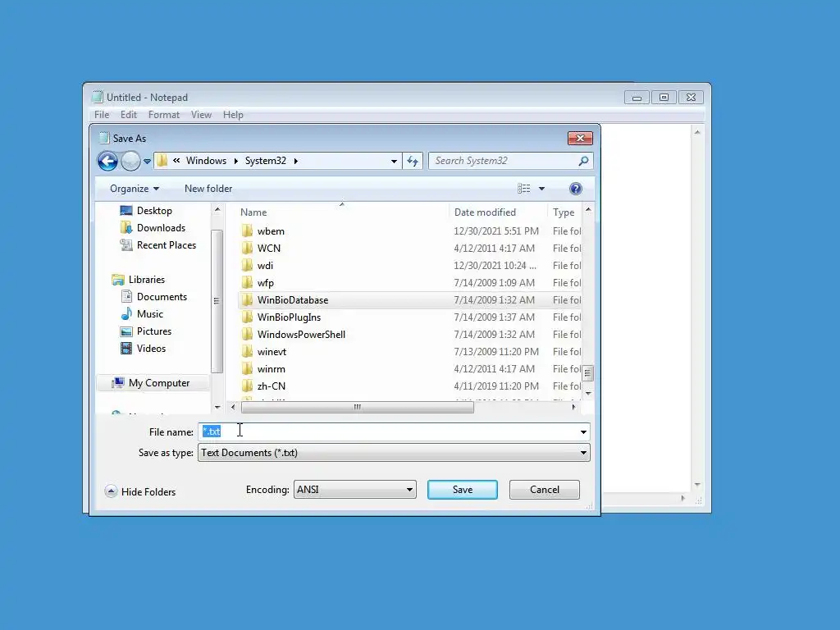Image resolution: width=840 pixels, height=630 pixels.
Task: Open Videos library
Action: coord(143,348)
